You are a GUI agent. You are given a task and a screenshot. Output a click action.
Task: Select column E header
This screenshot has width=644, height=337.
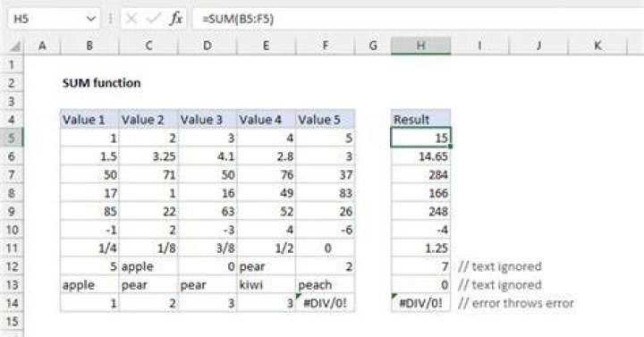(x=267, y=46)
